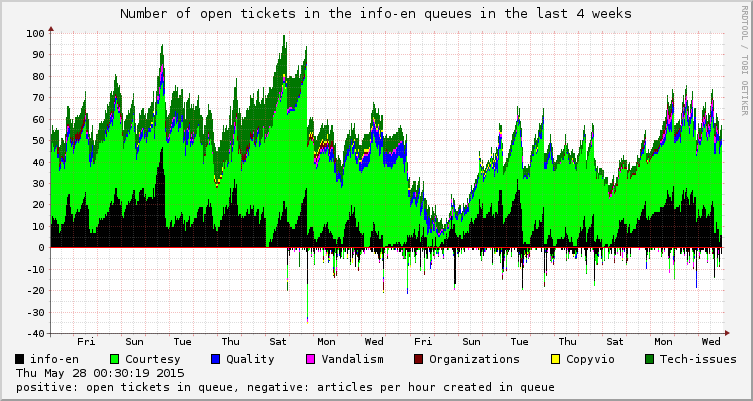Click the y-axis label '60'

point(38,119)
